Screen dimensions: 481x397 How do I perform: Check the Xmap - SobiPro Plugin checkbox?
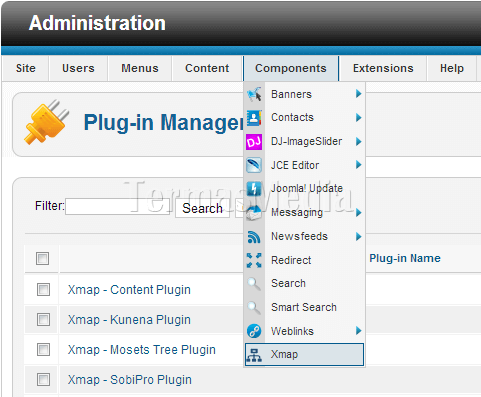point(43,379)
